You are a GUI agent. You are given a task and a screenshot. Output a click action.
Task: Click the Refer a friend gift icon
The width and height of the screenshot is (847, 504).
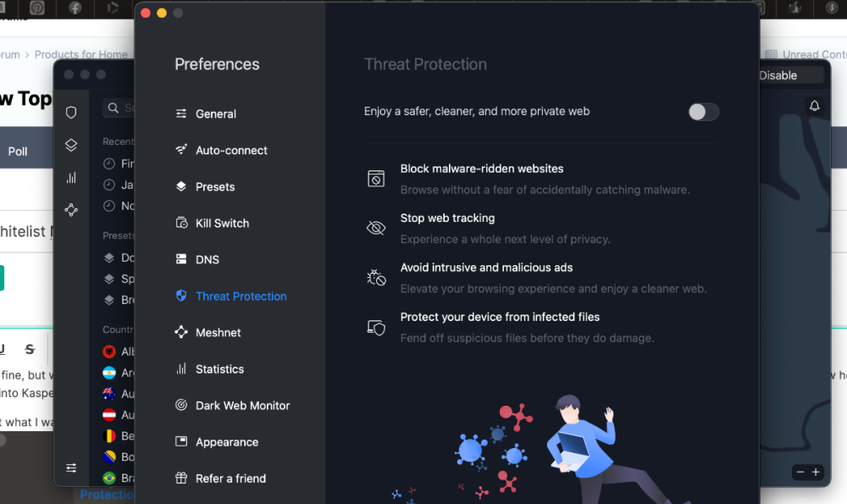(x=180, y=478)
